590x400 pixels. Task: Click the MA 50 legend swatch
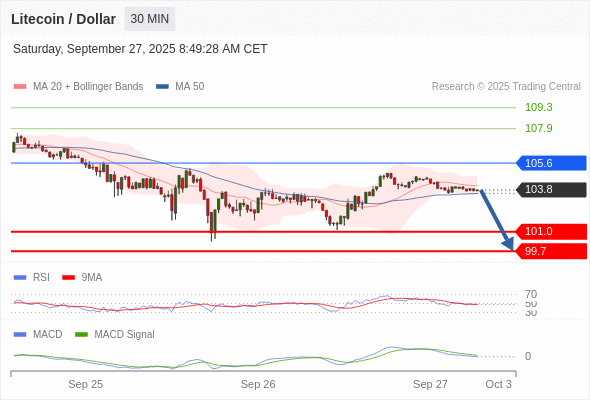(162, 87)
